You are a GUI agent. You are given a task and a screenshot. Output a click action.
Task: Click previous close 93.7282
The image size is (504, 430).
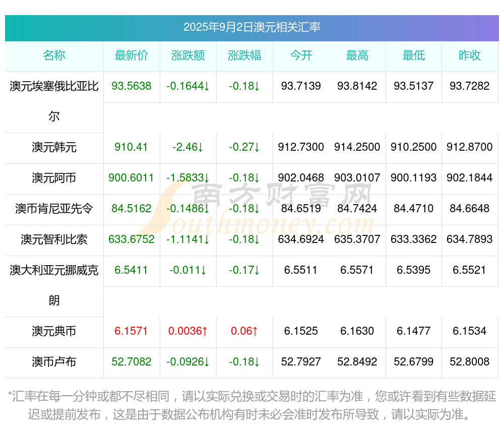(x=470, y=86)
